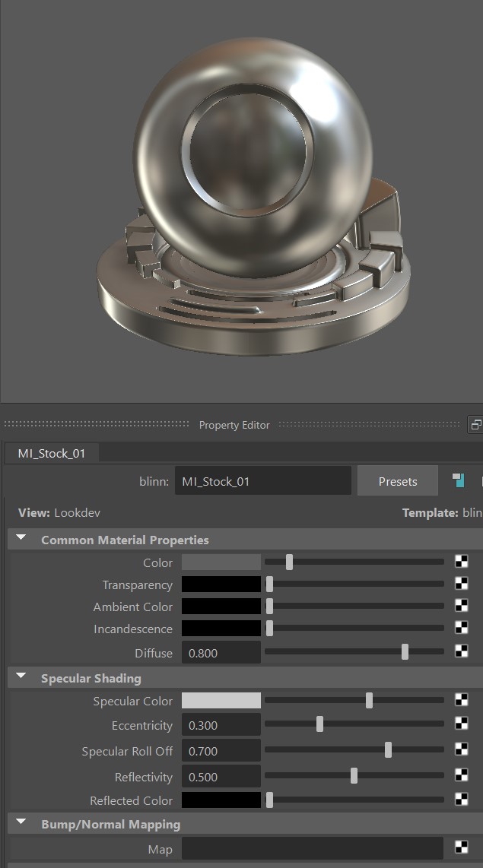
Task: Open the Presets button
Action: tap(398, 481)
